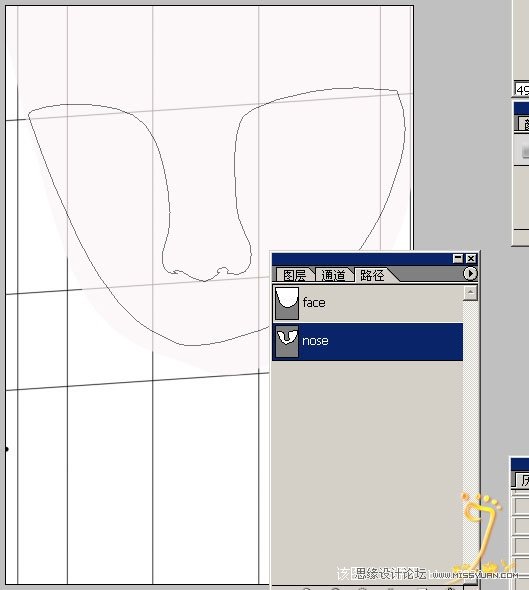Viewport: 529px width, 590px height.
Task: Click the Paths panel scroll-up arrow
Action: 470,293
